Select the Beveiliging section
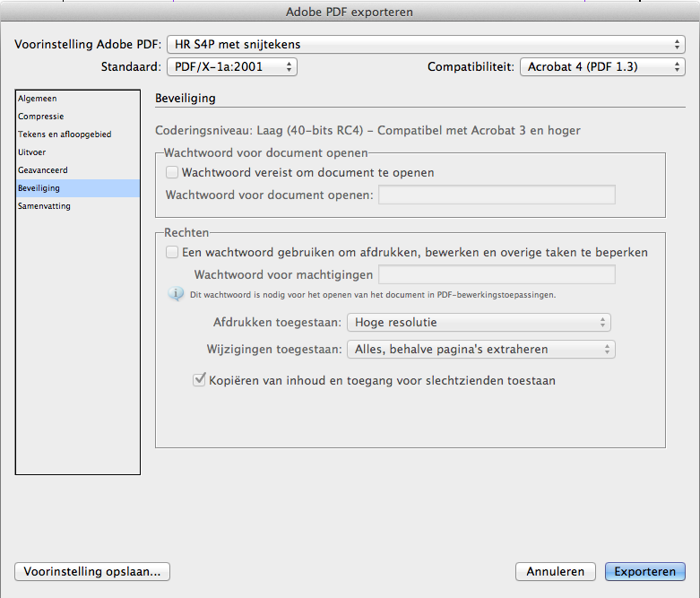700x598 pixels. (x=78, y=188)
